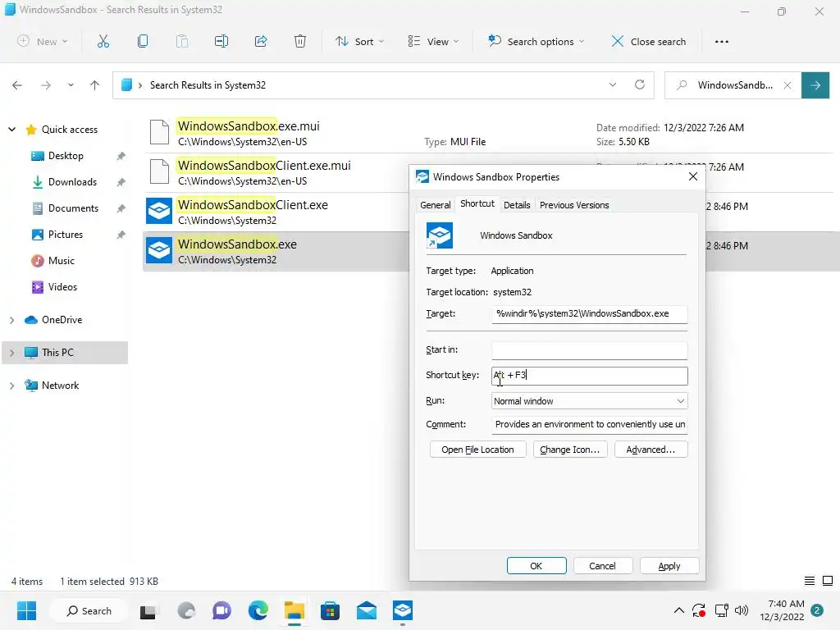Open the Previous Versions tab
The image size is (840, 630).
574,204
